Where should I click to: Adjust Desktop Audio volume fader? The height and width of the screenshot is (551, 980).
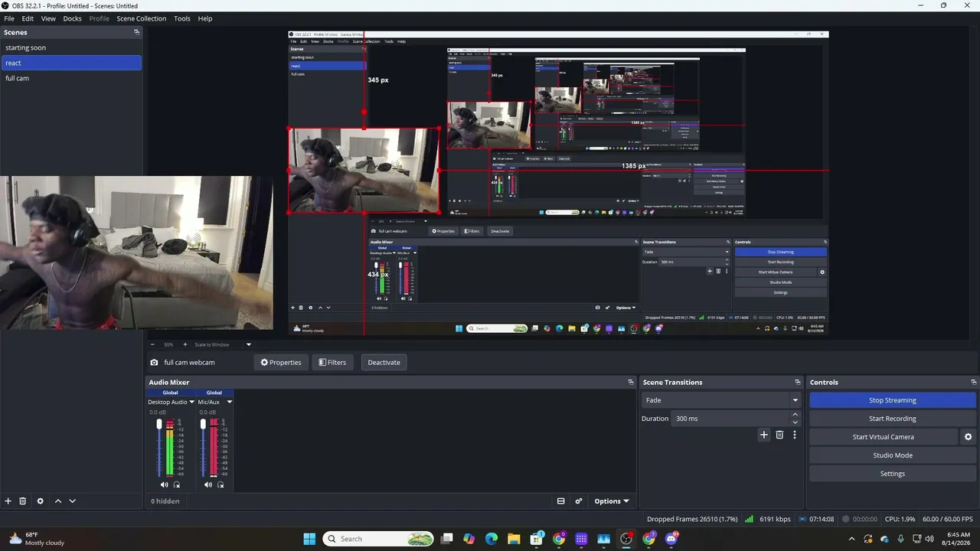pyautogui.click(x=159, y=424)
